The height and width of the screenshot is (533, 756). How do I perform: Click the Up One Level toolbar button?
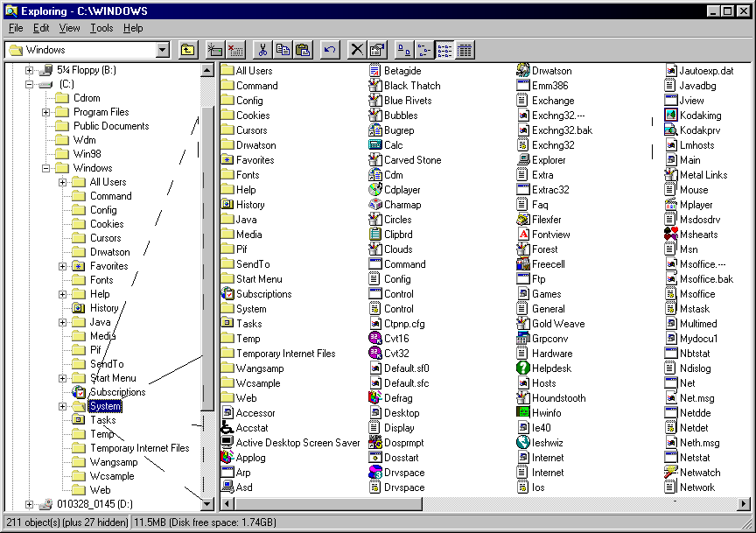(x=188, y=50)
